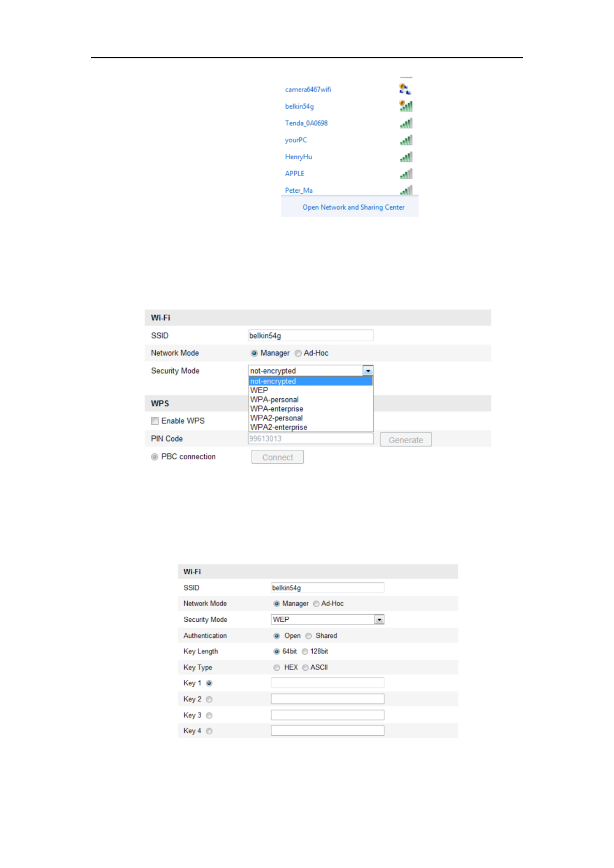Screen dimensions: 614x868
Task: Select HenryHu network
Action: 298,157
